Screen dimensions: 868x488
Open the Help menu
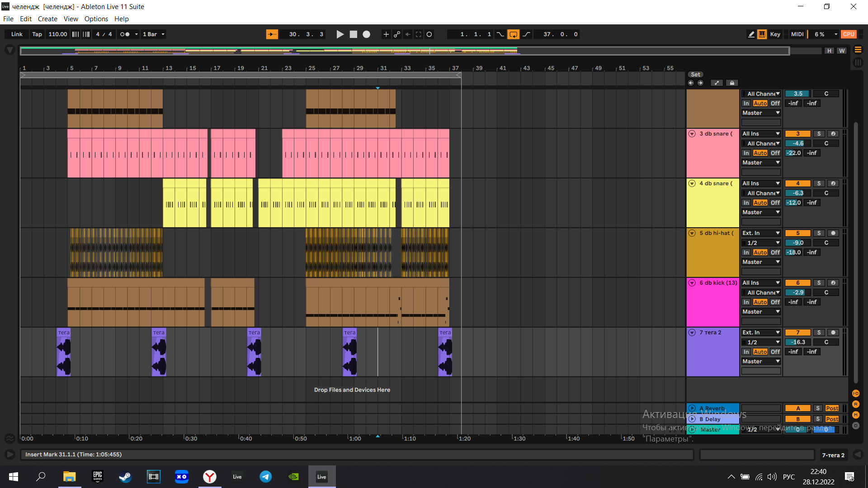tap(122, 19)
